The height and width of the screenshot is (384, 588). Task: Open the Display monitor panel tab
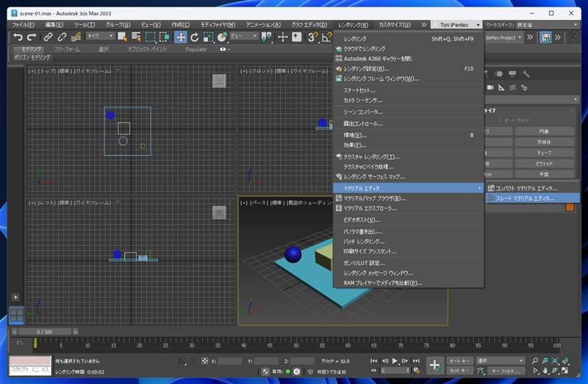(x=512, y=74)
